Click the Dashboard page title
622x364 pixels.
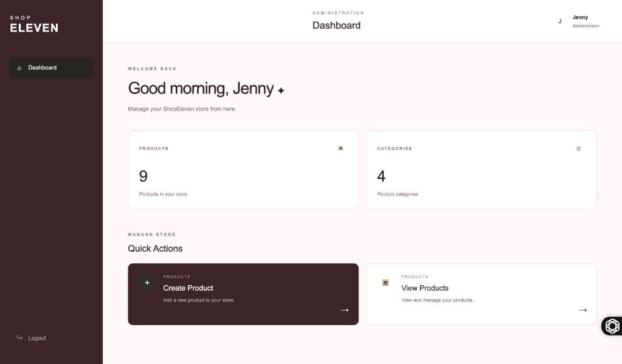[337, 25]
